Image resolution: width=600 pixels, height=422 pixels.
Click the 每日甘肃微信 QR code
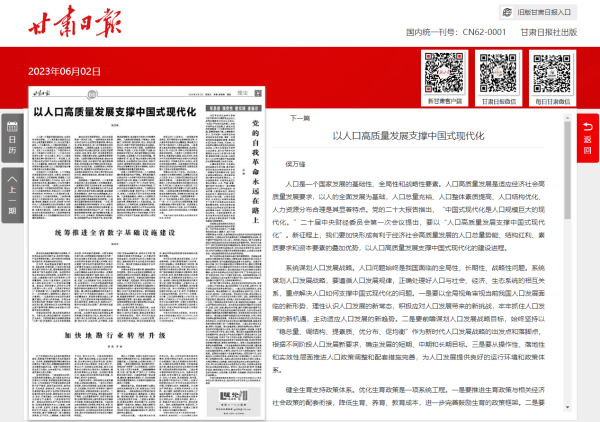click(552, 73)
